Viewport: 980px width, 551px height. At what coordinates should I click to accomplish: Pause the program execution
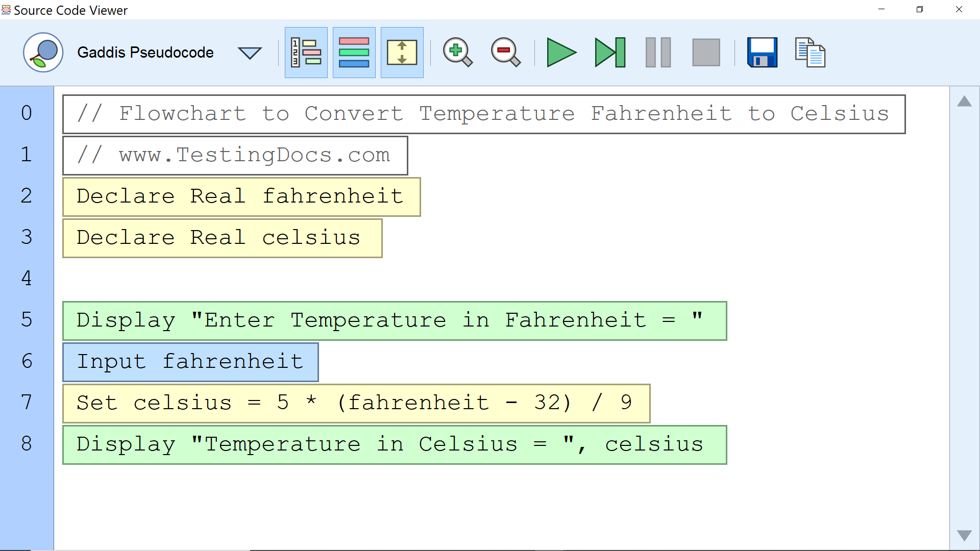click(x=658, y=53)
